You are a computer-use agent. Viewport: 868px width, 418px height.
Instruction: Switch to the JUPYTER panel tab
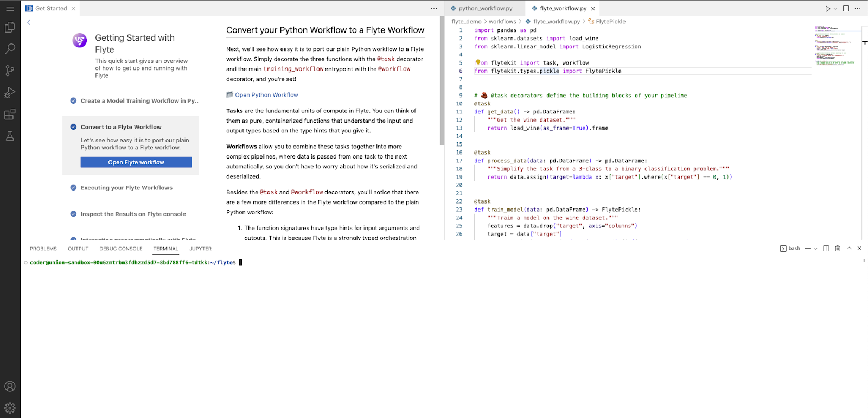(201, 249)
